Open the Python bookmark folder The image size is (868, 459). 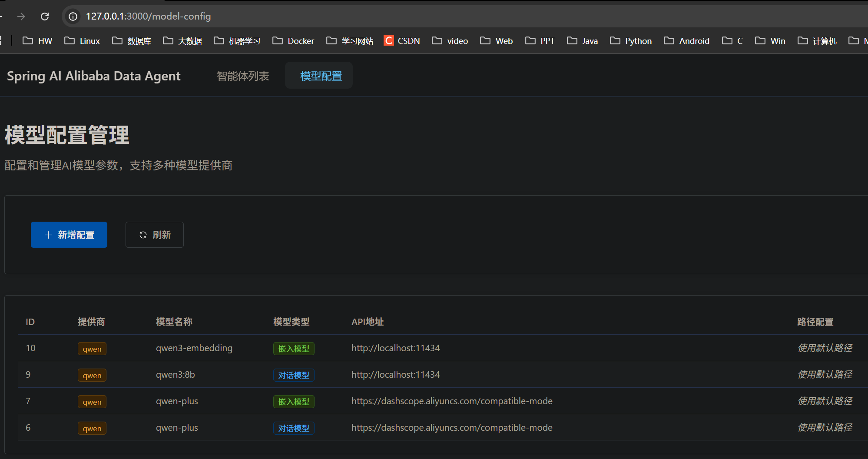[x=631, y=41]
